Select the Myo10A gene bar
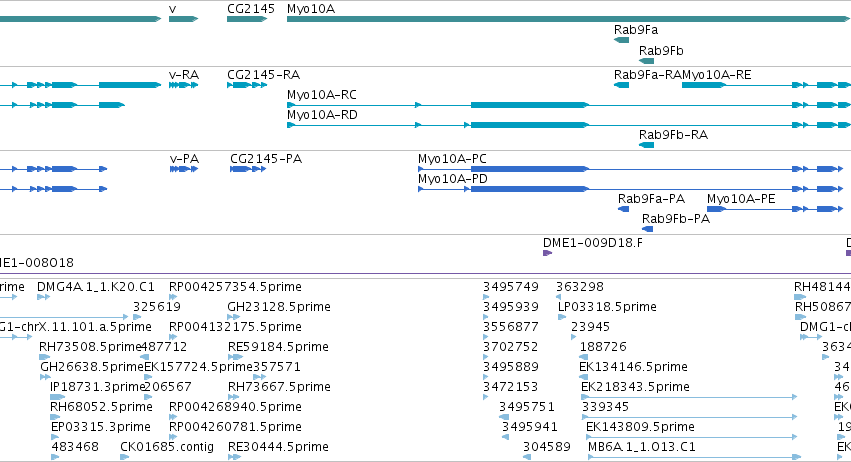The height and width of the screenshot is (462, 851). tap(569, 19)
